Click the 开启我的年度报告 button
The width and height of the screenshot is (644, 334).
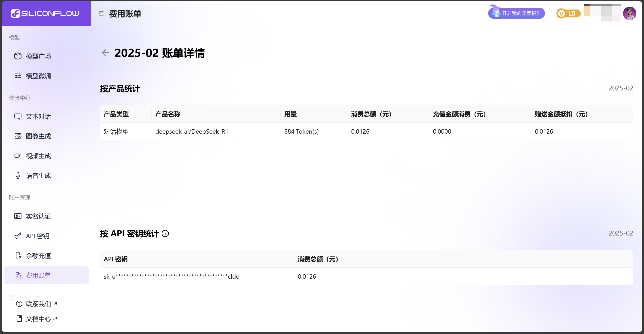coord(517,13)
